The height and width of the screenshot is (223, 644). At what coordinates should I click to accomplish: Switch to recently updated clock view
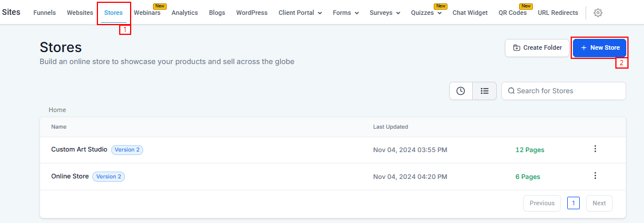click(461, 91)
